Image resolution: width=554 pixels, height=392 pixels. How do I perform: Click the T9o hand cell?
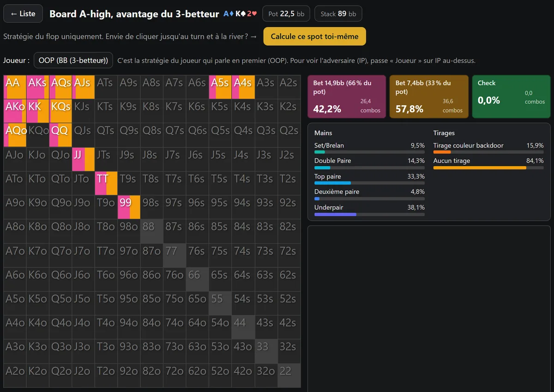click(x=106, y=207)
